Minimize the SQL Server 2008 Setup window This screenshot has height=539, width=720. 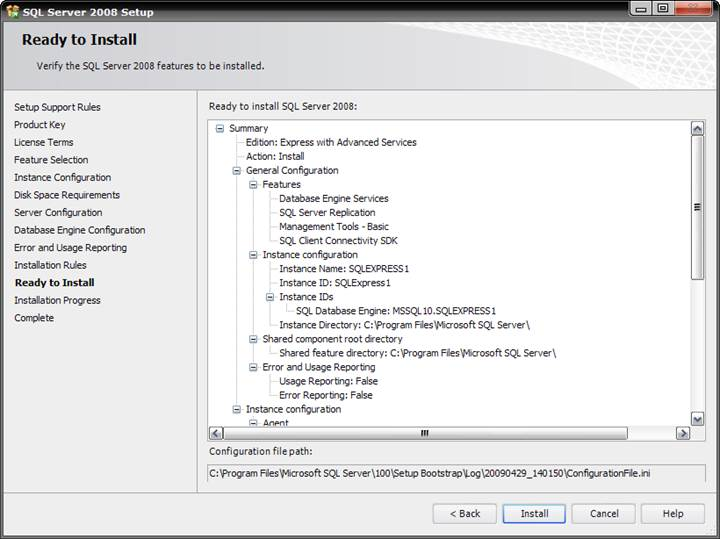point(641,8)
